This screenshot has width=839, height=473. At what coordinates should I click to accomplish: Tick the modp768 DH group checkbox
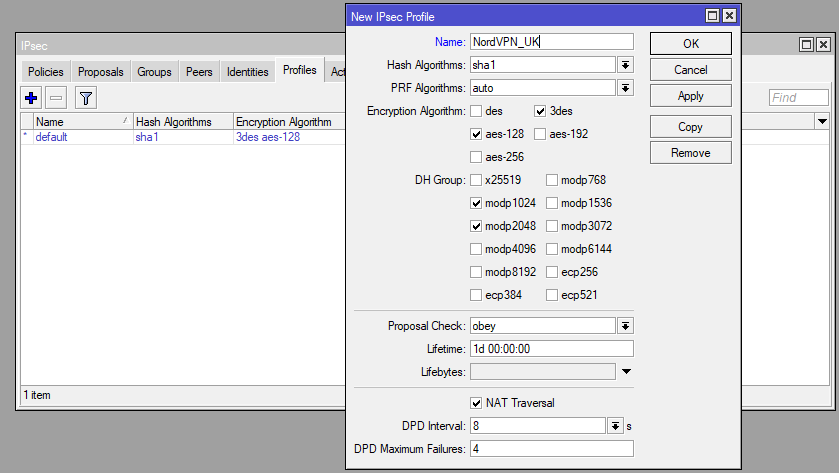tap(552, 180)
